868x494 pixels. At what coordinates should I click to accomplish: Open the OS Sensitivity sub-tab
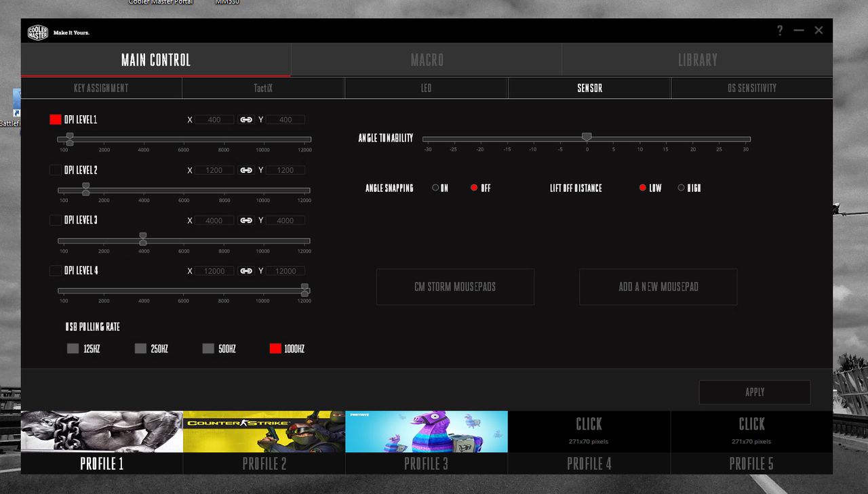752,88
